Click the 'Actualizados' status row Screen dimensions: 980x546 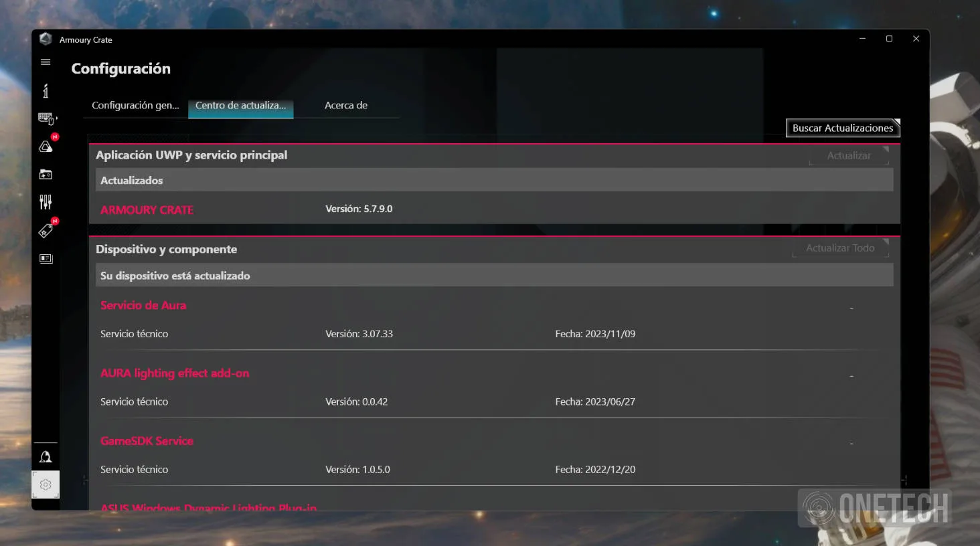click(x=494, y=180)
